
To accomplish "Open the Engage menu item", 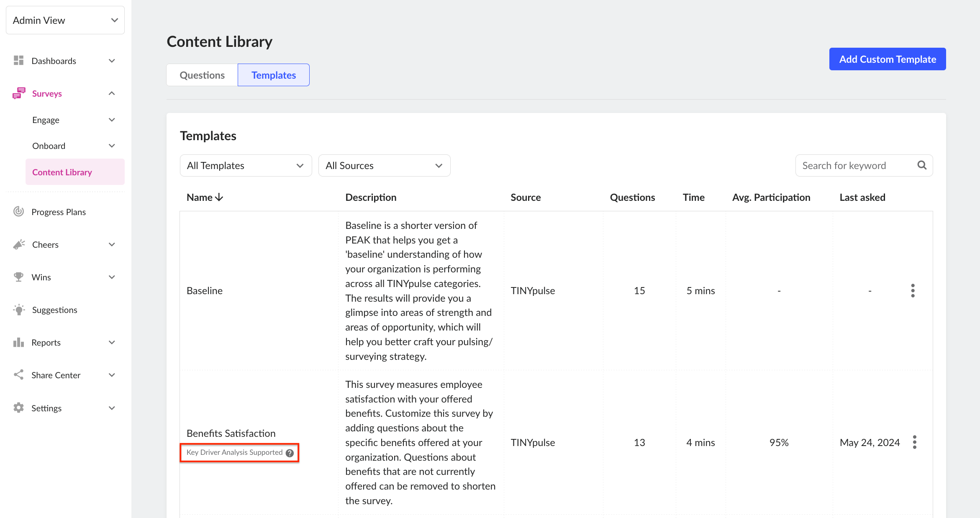I will (x=46, y=120).
